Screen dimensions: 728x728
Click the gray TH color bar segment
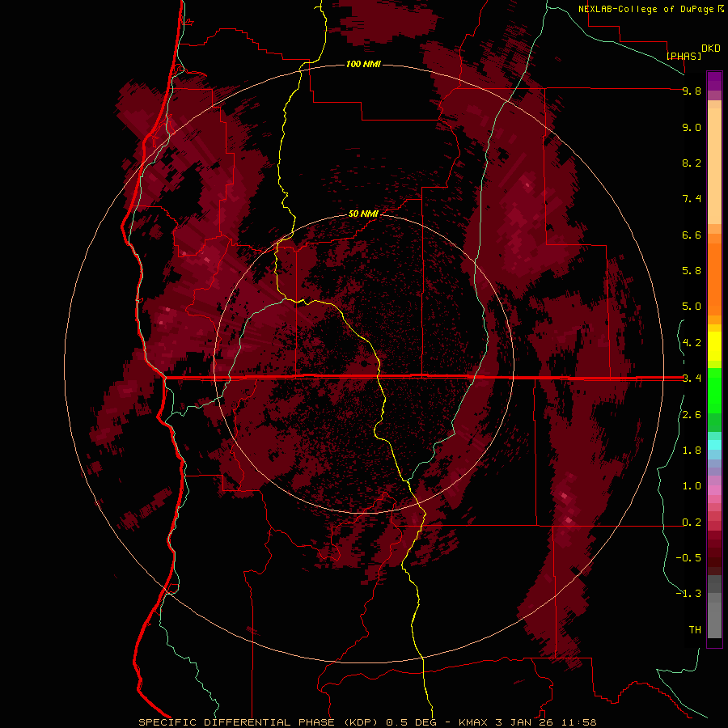714,620
